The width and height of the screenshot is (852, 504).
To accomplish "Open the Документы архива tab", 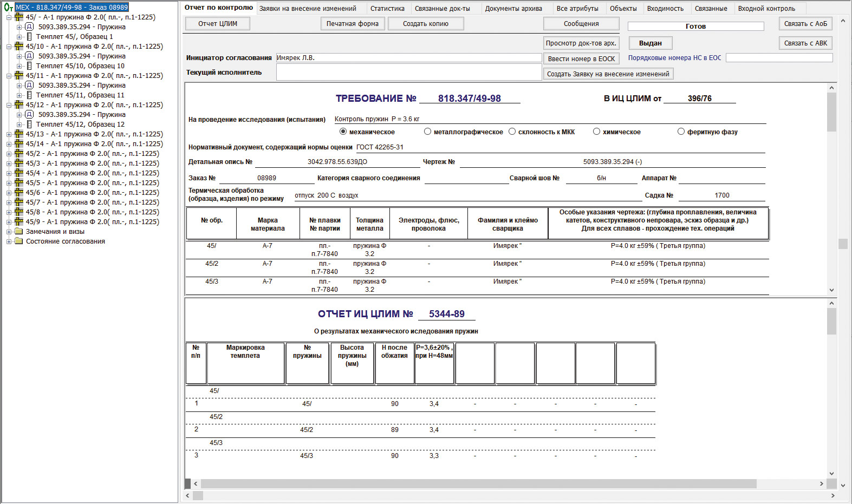I will pos(513,9).
